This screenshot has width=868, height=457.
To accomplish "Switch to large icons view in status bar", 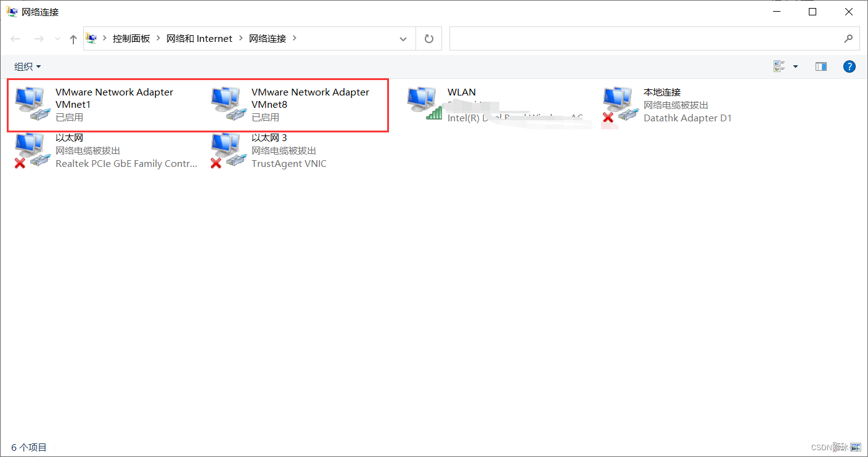I will tap(855, 447).
